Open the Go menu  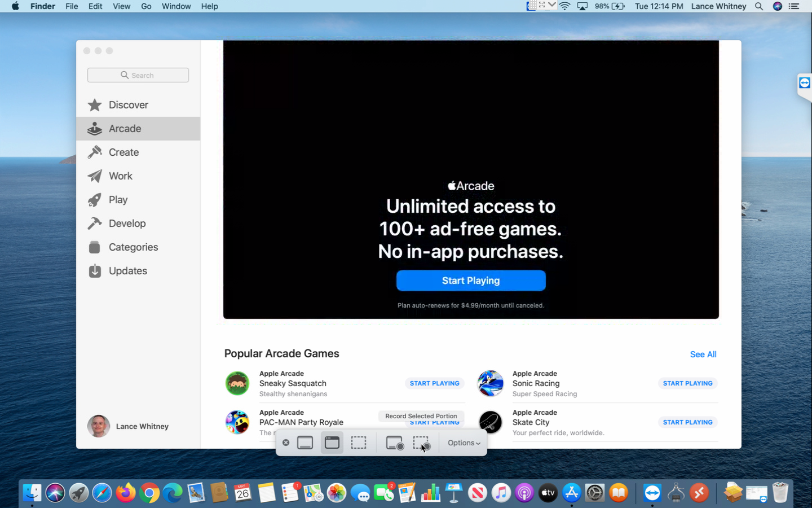coord(146,6)
